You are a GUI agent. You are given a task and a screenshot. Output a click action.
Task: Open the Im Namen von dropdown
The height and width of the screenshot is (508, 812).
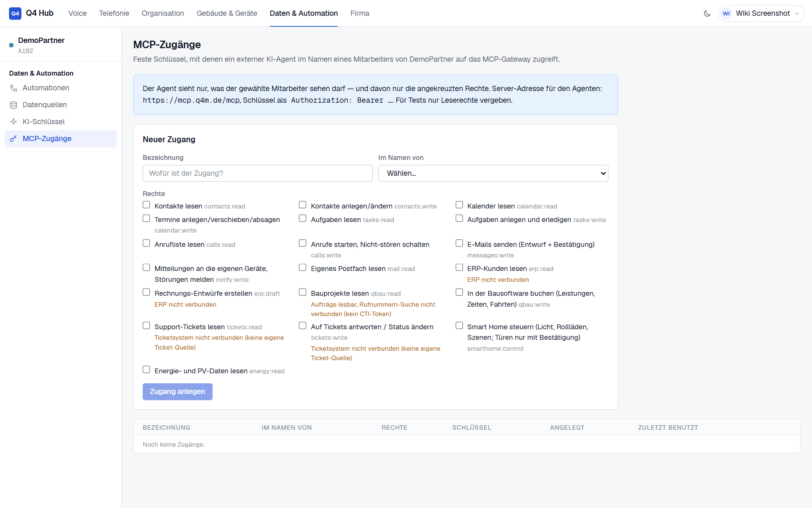pos(493,173)
